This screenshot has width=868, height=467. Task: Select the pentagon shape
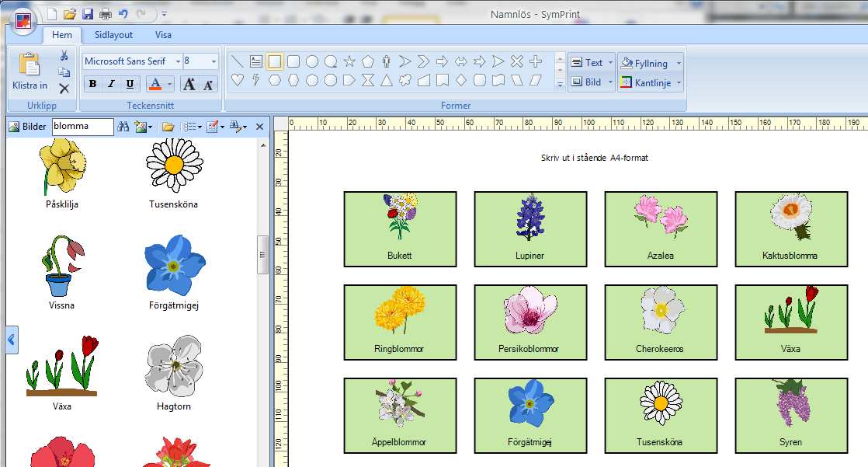[x=368, y=61]
